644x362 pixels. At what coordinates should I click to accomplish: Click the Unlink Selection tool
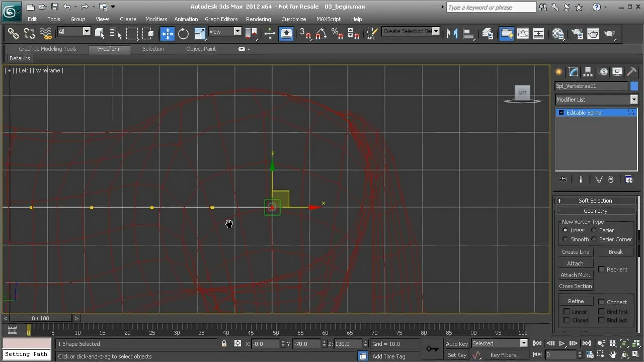[30, 34]
